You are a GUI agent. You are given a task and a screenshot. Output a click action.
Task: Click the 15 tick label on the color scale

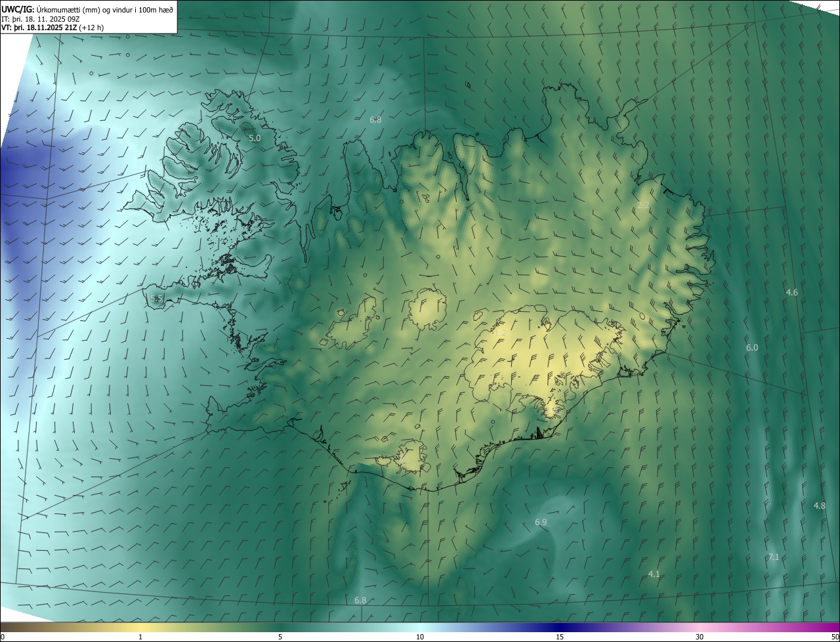click(560, 637)
